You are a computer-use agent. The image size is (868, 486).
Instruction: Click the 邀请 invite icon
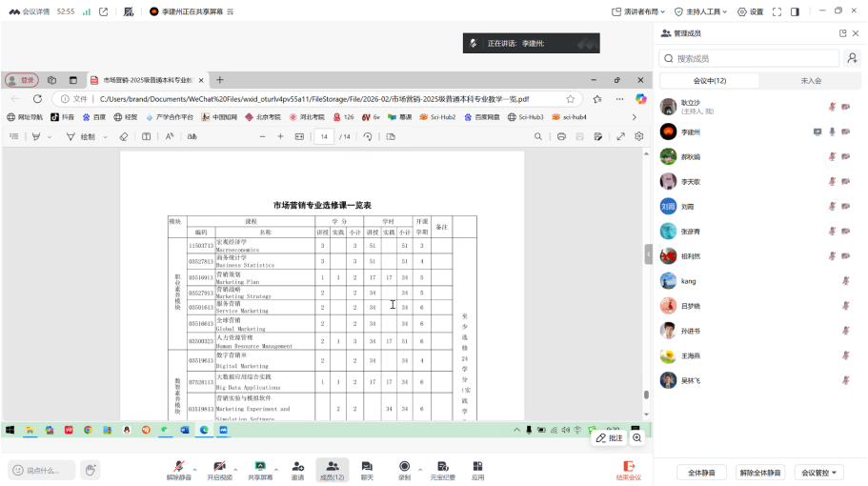pyautogui.click(x=297, y=469)
